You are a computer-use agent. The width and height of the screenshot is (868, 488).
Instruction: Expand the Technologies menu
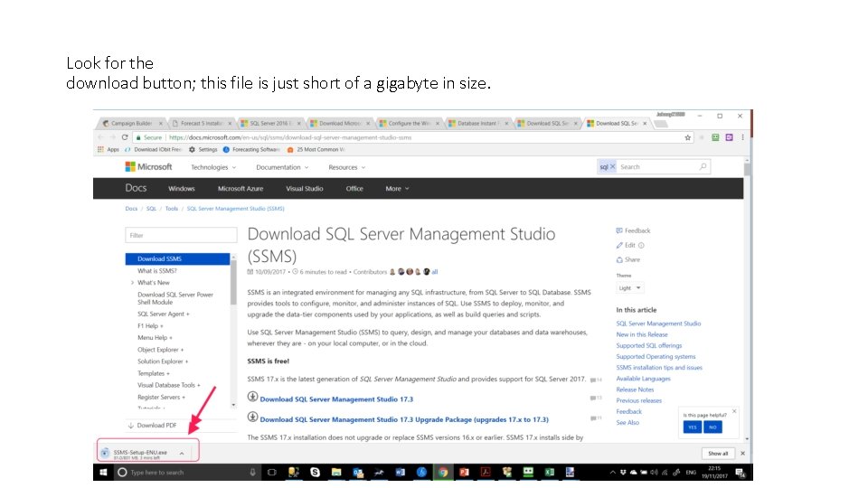tap(213, 167)
